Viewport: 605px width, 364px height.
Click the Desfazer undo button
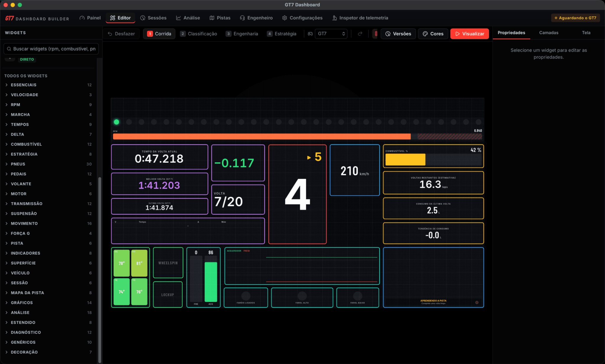click(121, 34)
